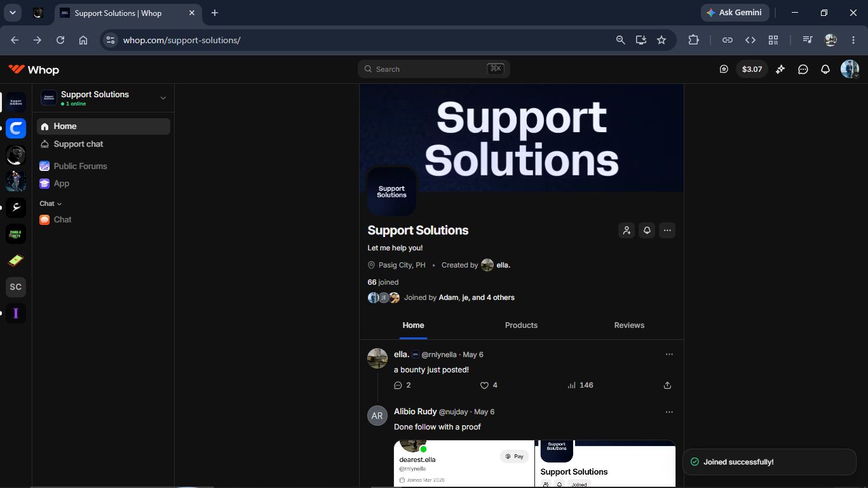This screenshot has width=868, height=488.
Task: Open the purple I community icon in the rail
Action: (x=16, y=313)
